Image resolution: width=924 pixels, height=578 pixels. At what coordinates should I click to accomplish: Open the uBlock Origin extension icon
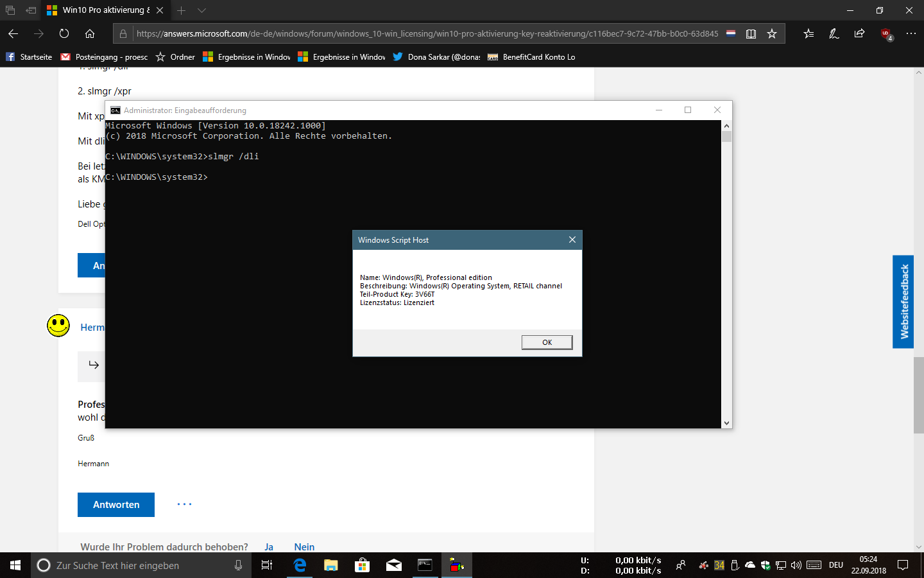(886, 34)
